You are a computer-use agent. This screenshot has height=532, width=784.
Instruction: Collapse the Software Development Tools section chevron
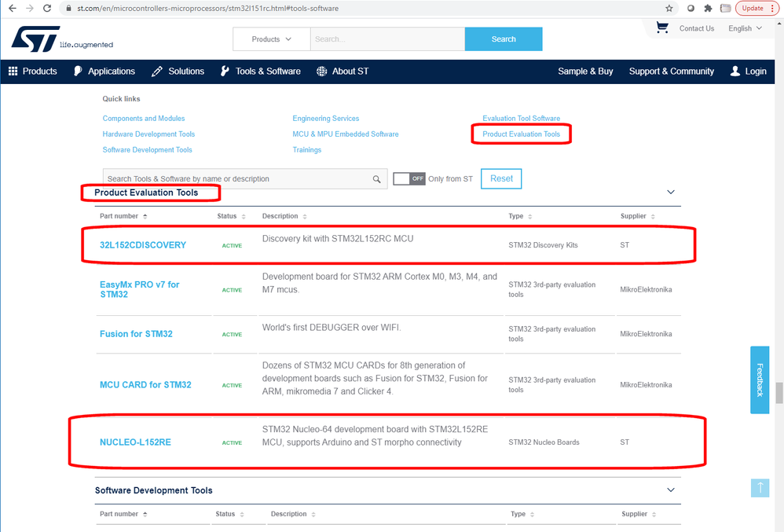tap(671, 490)
